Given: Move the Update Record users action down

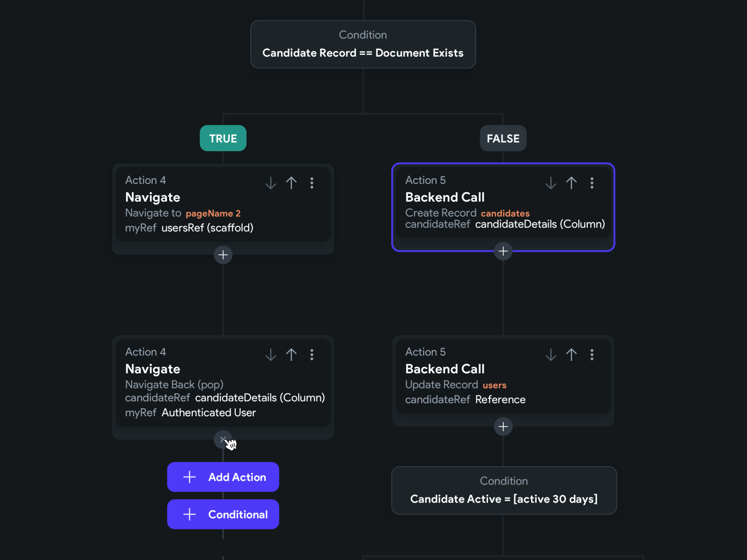Looking at the screenshot, I should [551, 354].
